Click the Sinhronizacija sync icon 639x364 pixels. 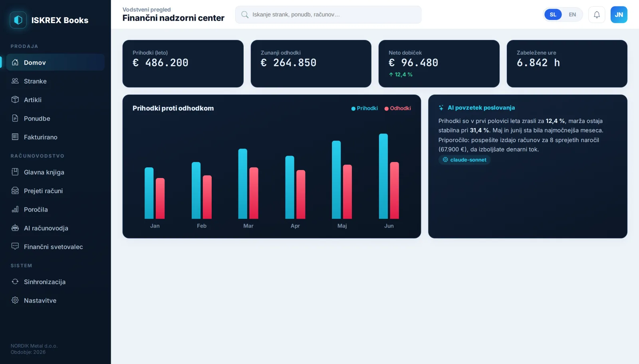(x=15, y=281)
